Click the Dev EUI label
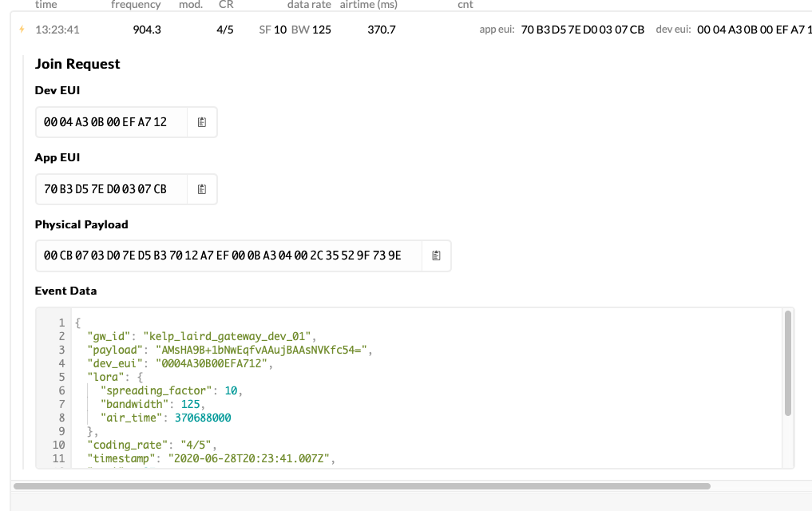 pos(57,90)
